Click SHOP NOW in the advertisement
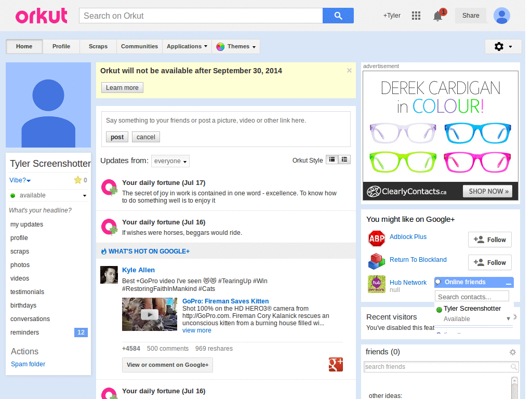 488,191
